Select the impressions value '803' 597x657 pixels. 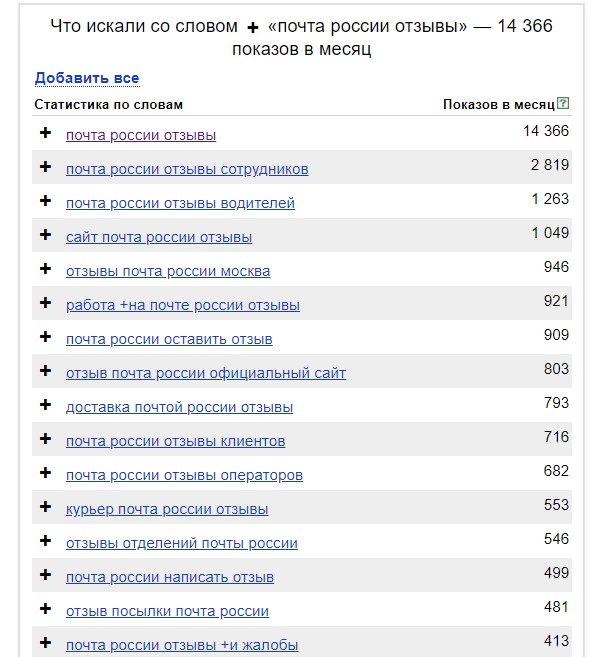coord(556,368)
